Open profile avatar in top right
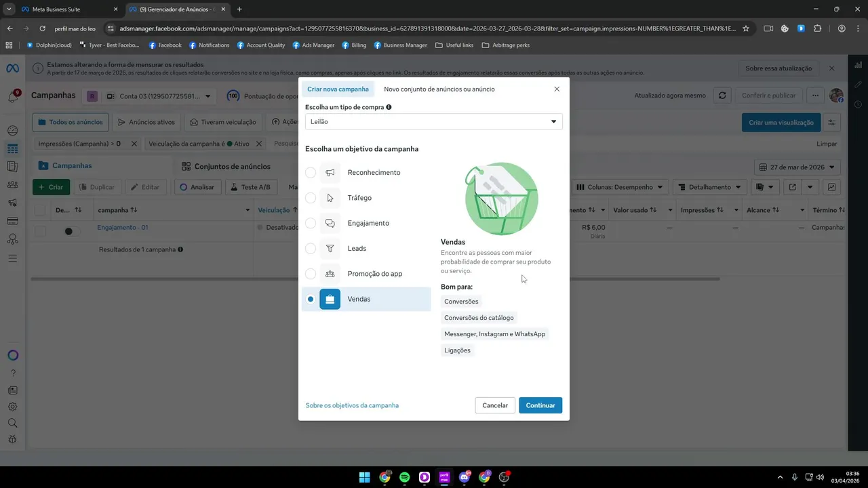The image size is (868, 488). point(836,96)
